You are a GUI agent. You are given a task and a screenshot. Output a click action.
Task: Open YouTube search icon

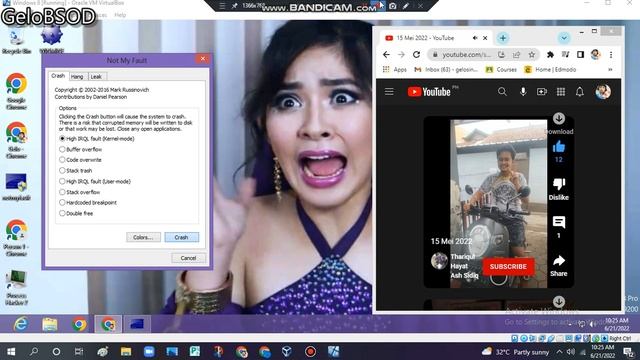click(502, 92)
